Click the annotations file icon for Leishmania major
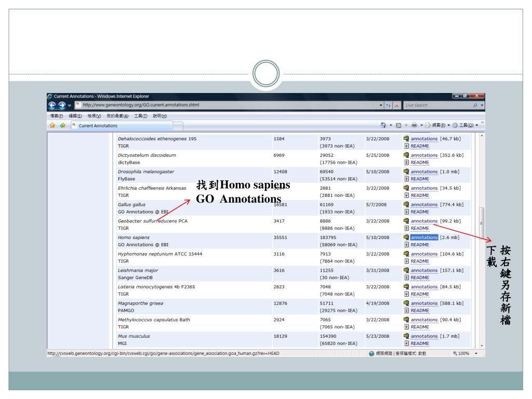 tap(406, 270)
